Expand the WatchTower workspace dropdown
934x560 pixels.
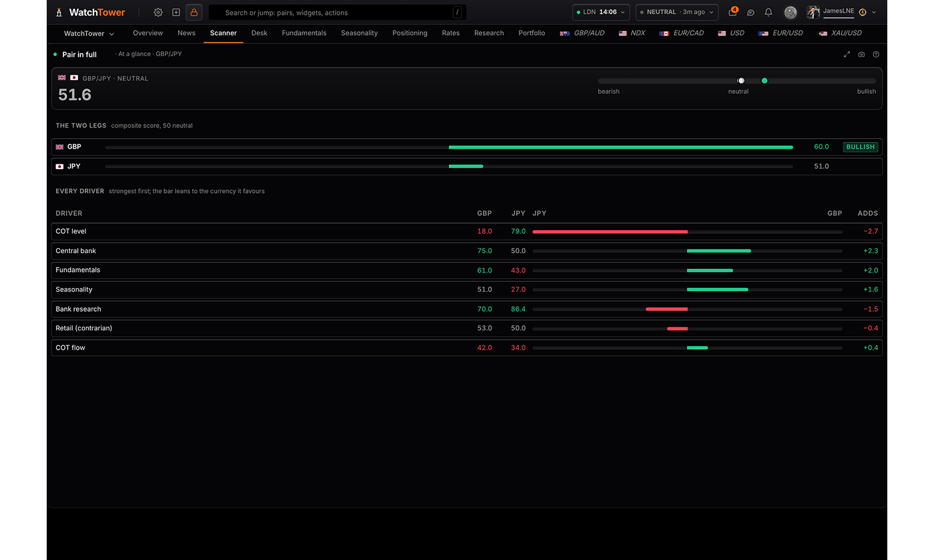pyautogui.click(x=89, y=34)
